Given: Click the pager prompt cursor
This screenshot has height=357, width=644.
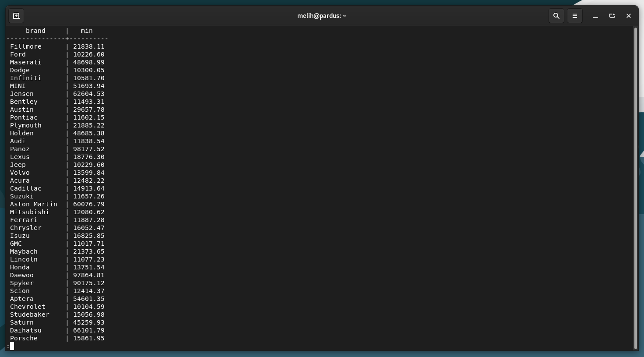Looking at the screenshot, I should point(12,346).
